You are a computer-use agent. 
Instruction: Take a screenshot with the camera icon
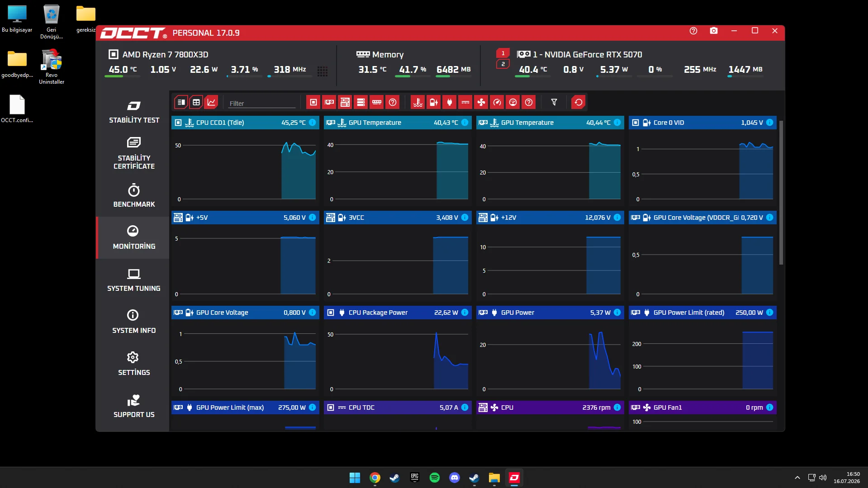click(714, 31)
